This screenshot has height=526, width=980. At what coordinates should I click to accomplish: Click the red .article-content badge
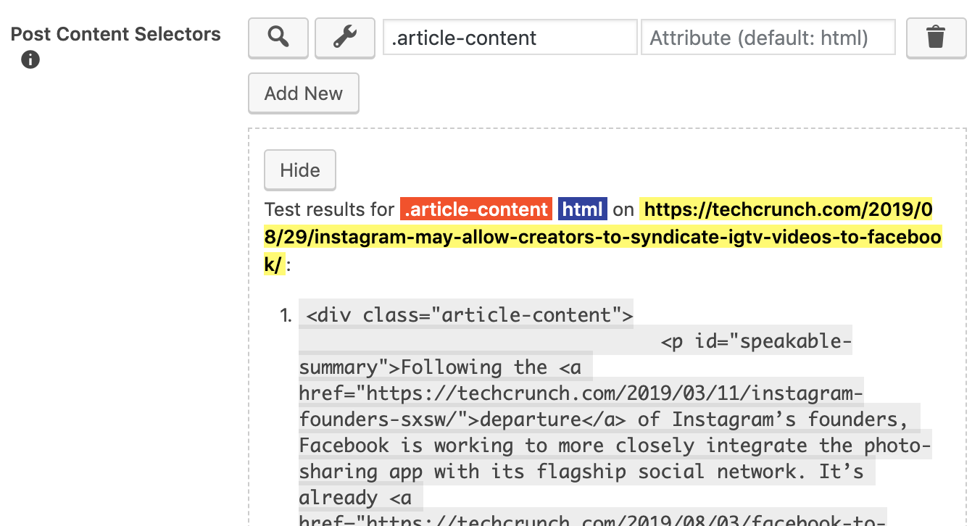[x=476, y=210]
